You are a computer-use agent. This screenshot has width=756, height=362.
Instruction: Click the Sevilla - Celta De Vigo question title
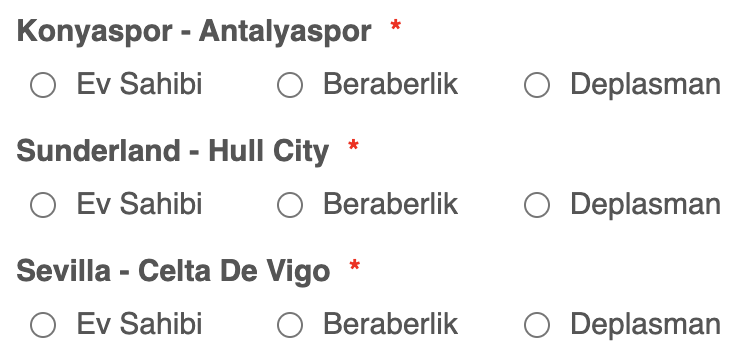173,272
